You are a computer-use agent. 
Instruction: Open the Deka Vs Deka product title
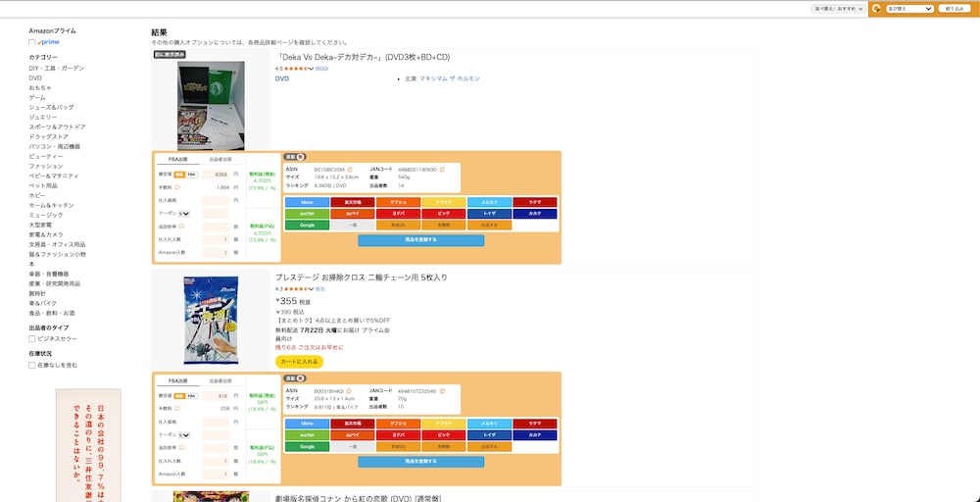(x=363, y=57)
